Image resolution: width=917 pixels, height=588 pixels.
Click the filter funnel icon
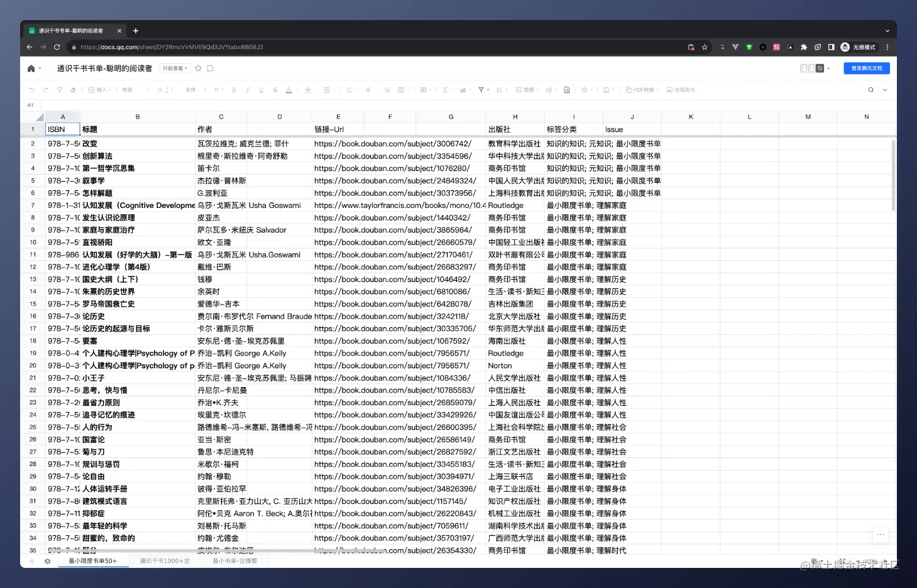[481, 90]
